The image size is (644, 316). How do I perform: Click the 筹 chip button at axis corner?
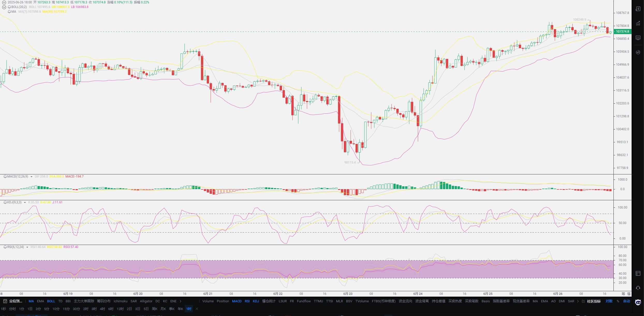click(x=623, y=294)
